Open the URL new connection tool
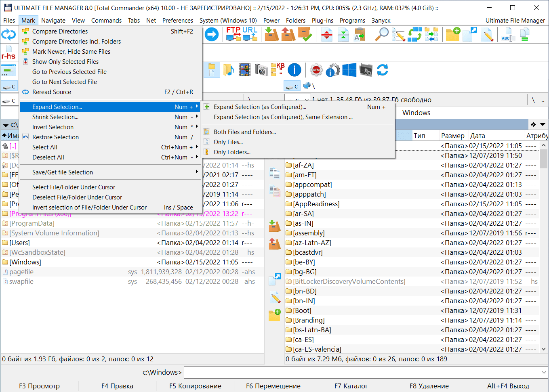 tap(250, 35)
